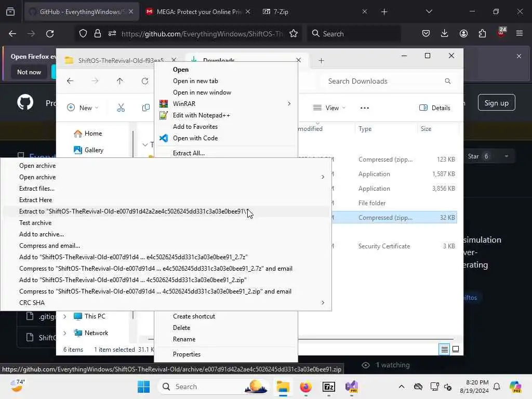The height and width of the screenshot is (399, 532).
Task: Click Not now on Firefox prompt
Action: [x=29, y=72]
